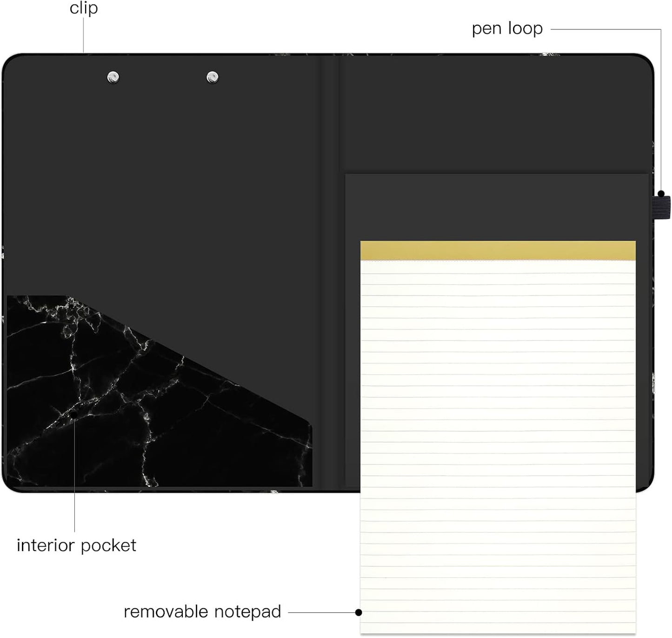
Task: Click the black elastic pen loop
Action: (662, 207)
